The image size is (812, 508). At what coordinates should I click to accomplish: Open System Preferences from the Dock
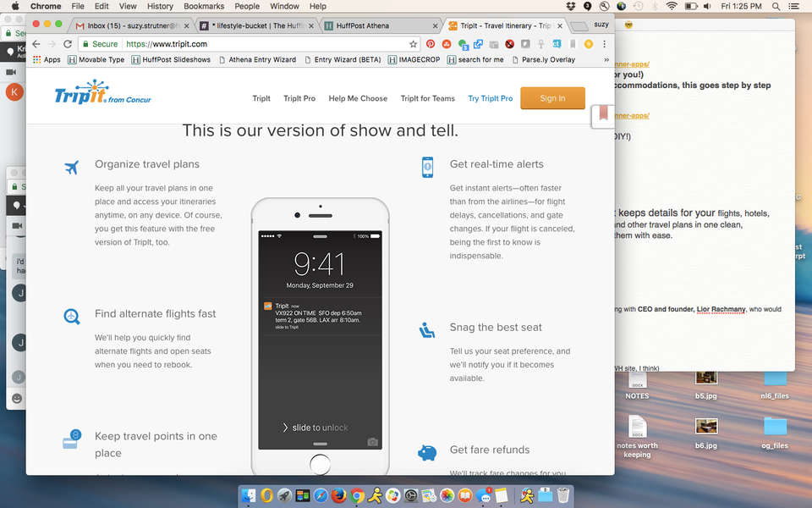411,496
